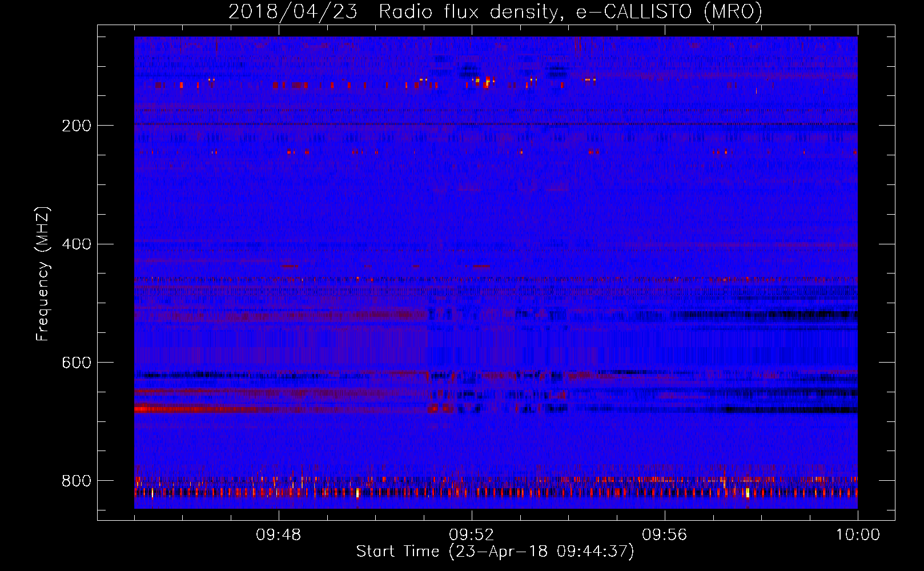This screenshot has height=571, width=924.
Task: Click the 600 frequency tick label
Action: (77, 363)
